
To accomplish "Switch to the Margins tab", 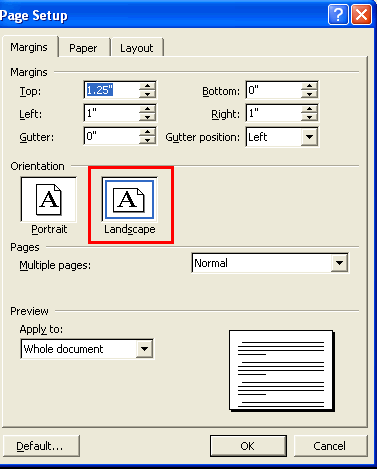I will (29, 47).
